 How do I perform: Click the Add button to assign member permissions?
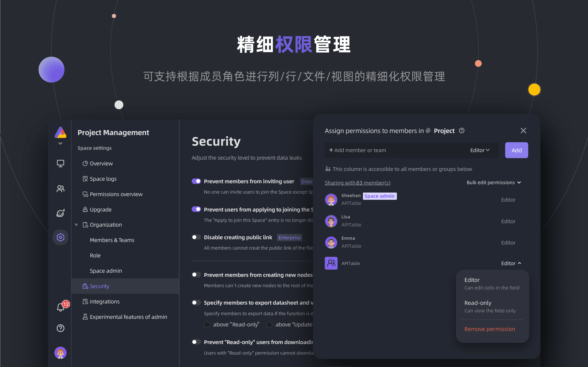517,150
